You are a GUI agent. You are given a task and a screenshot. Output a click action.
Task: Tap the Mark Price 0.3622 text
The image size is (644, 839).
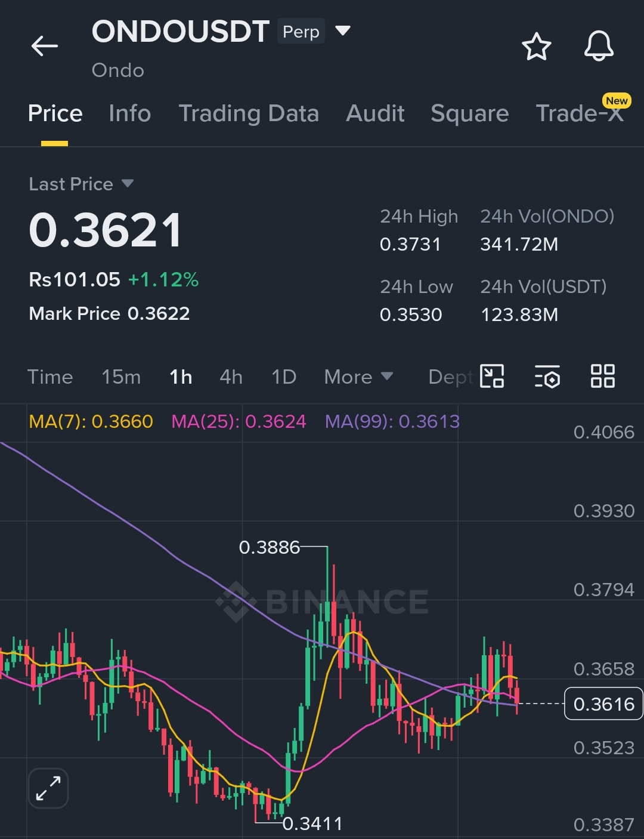point(109,313)
